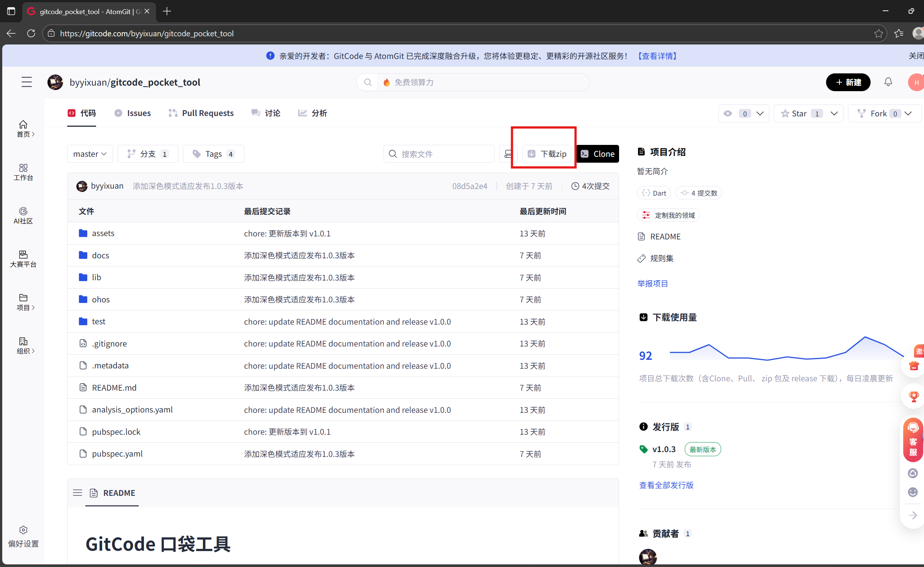Toggle README outline list icon
This screenshot has width=924, height=567.
click(77, 493)
